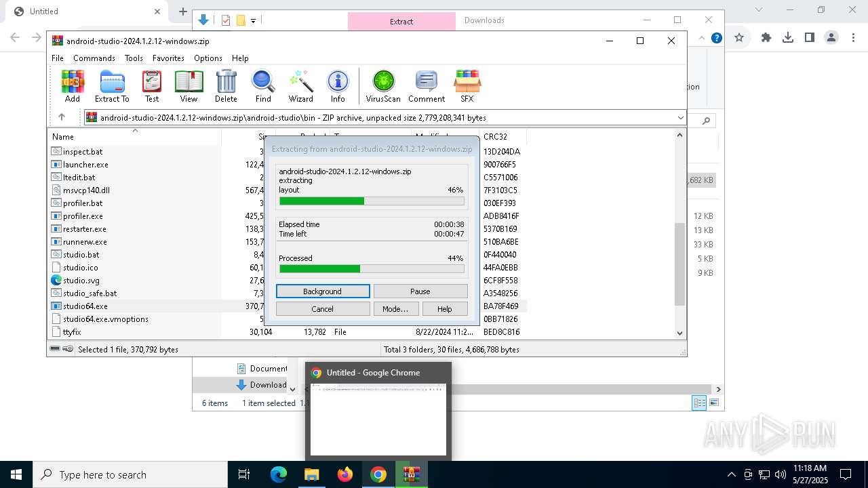
Task: Click the SFX toolbar icon
Action: click(x=467, y=86)
